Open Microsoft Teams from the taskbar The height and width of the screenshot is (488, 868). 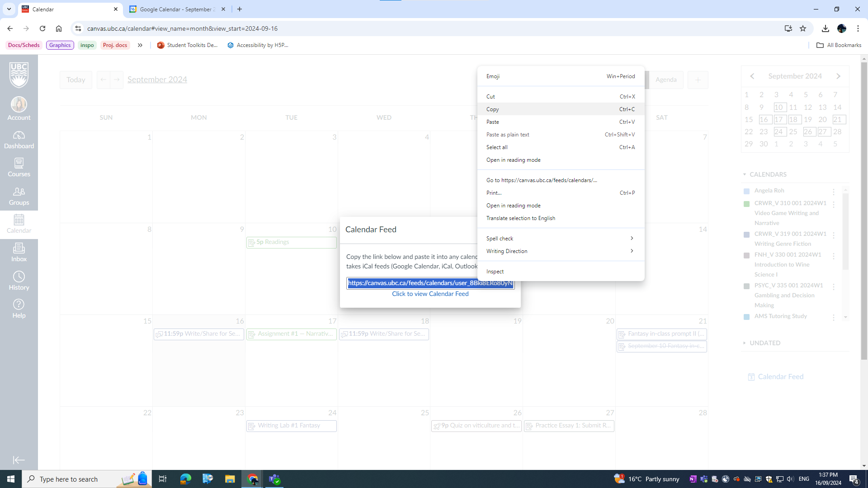point(274,479)
